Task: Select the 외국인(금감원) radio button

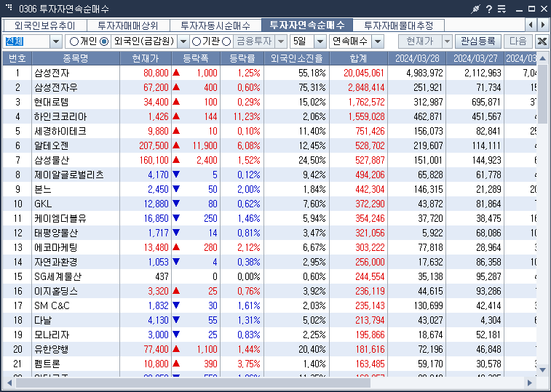Action: [x=104, y=41]
